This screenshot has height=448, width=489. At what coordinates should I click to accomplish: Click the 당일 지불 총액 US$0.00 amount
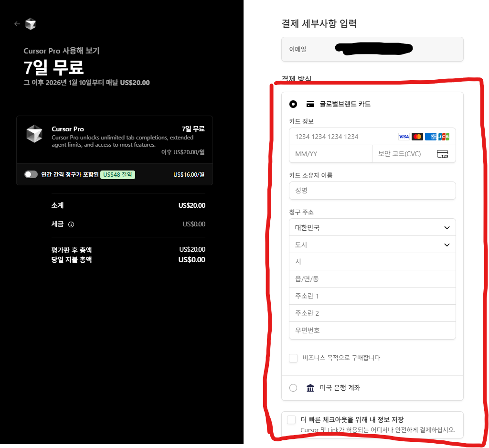(192, 259)
